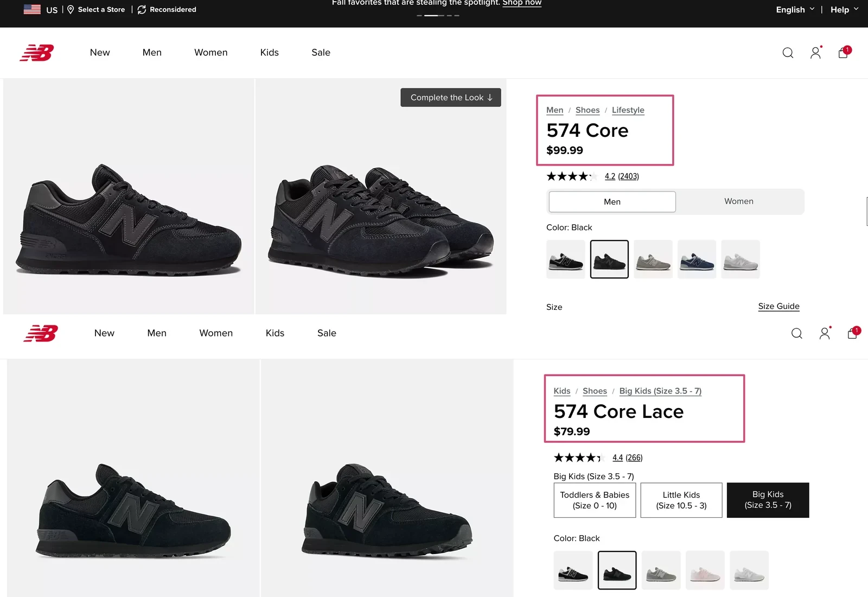
Task: Open 4.2 (2403) reviews link
Action: [x=622, y=176]
